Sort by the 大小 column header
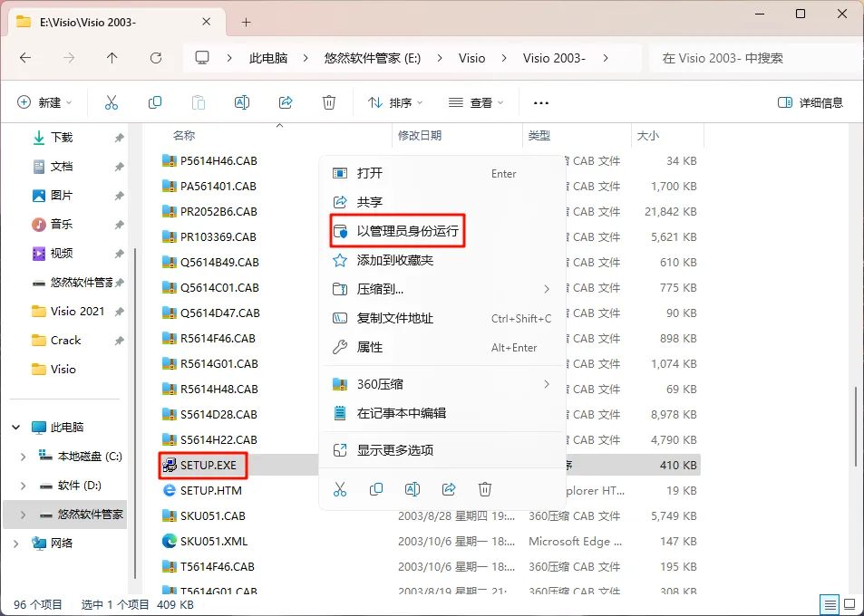 point(648,135)
